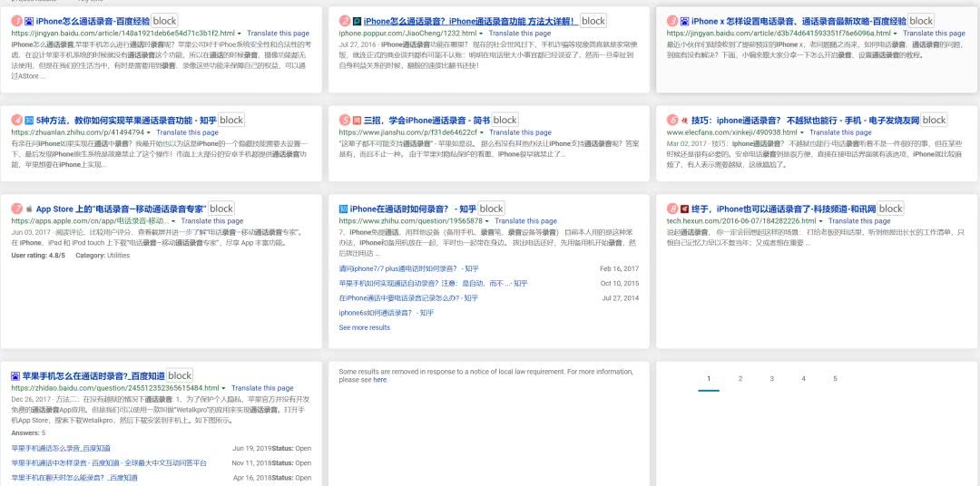Click the 'here' link in the removal notice
The height and width of the screenshot is (486, 980).
379,380
